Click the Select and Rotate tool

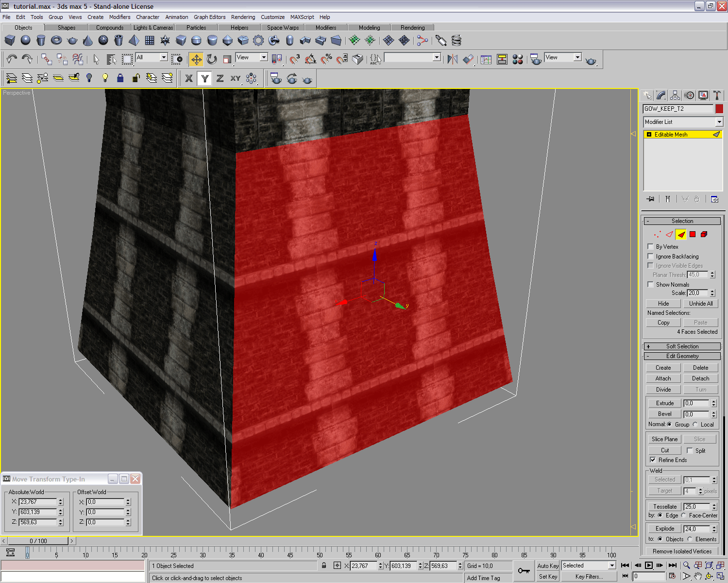click(212, 59)
